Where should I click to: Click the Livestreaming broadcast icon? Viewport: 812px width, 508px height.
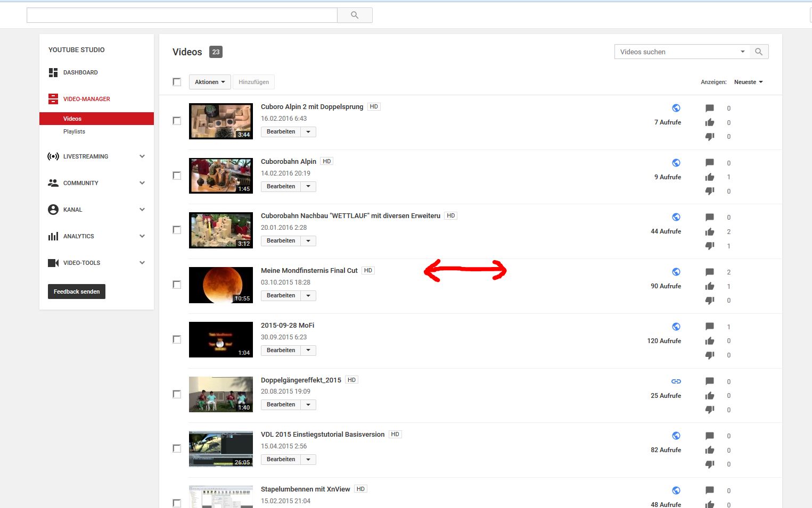[x=53, y=156]
